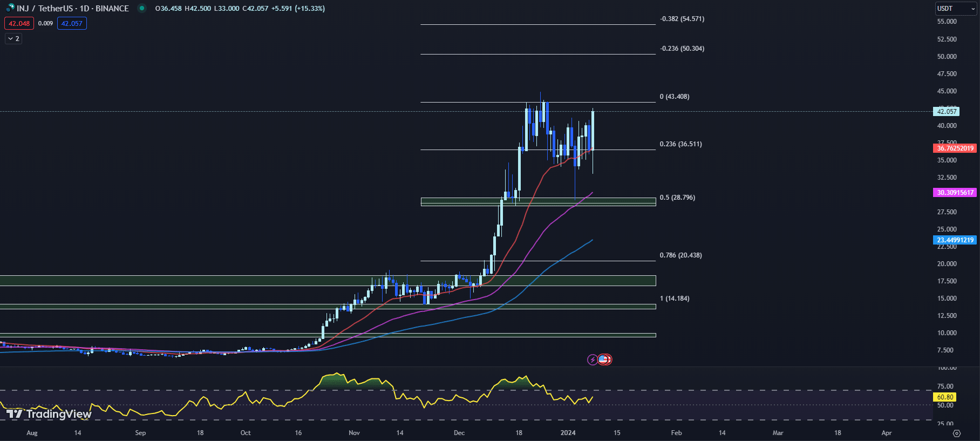Select the Fib level label 0.236 (36.511)

(681, 144)
